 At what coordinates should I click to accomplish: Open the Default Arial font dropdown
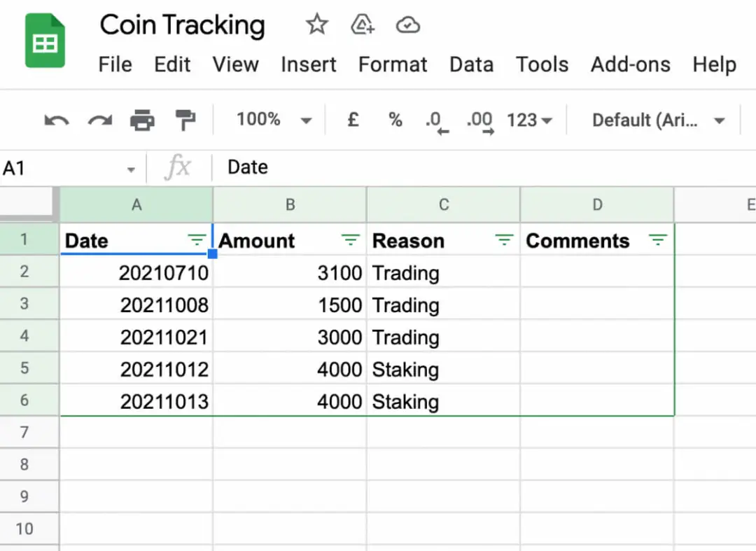pyautogui.click(x=657, y=120)
